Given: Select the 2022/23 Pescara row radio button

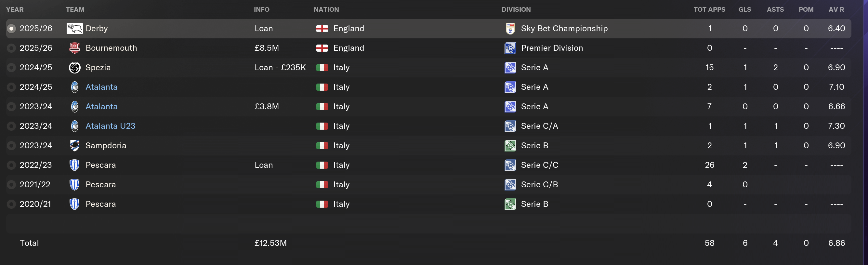Looking at the screenshot, I should tap(11, 165).
